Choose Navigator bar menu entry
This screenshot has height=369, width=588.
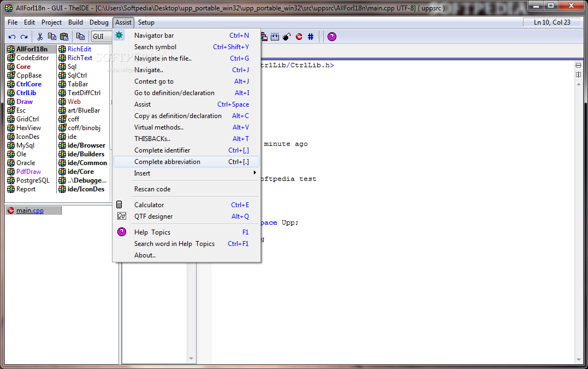coord(186,36)
